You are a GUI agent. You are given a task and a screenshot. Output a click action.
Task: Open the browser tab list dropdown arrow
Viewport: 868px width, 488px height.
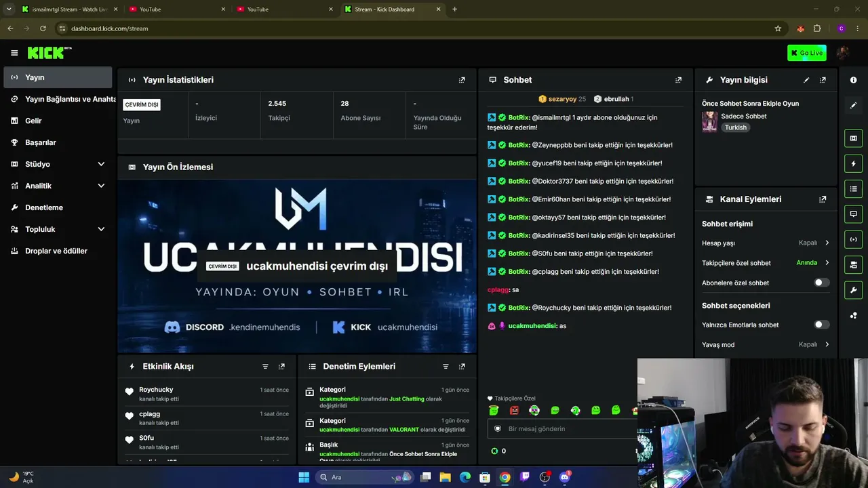coord(9,9)
